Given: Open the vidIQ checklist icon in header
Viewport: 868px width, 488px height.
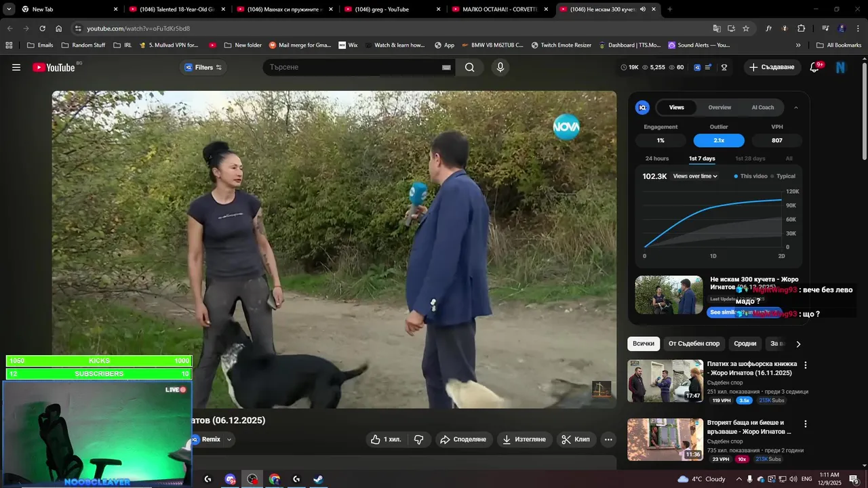Looking at the screenshot, I should [x=709, y=67].
